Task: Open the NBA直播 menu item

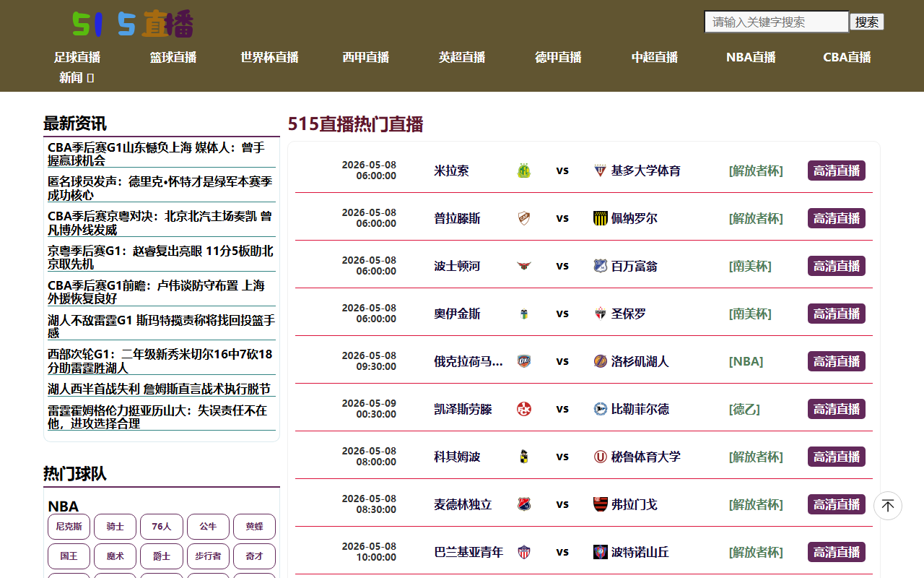Action: (751, 57)
